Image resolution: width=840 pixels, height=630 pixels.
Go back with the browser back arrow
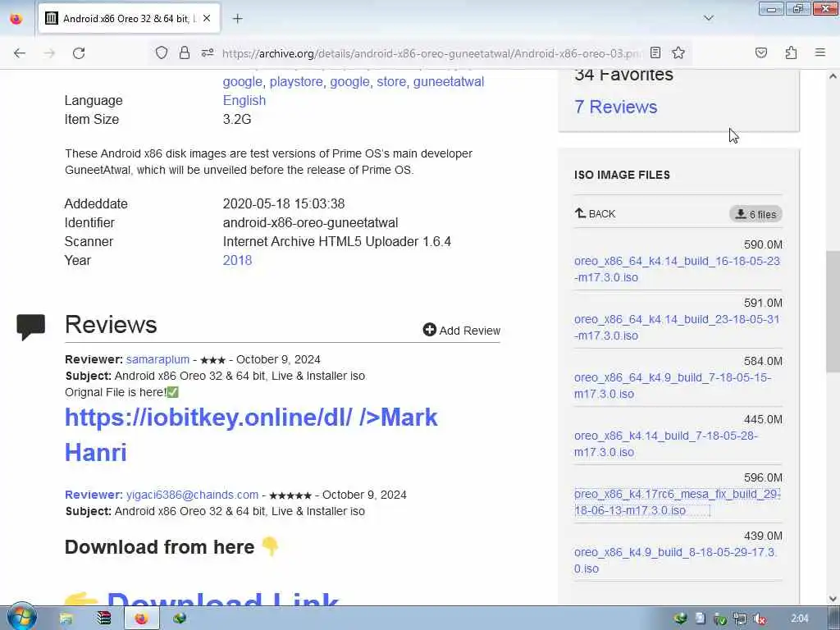(x=20, y=53)
